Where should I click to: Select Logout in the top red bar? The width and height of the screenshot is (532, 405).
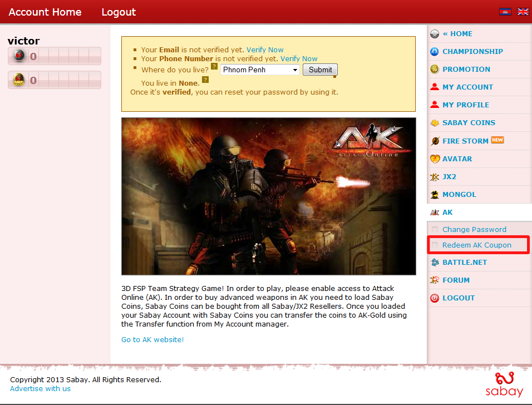119,12
